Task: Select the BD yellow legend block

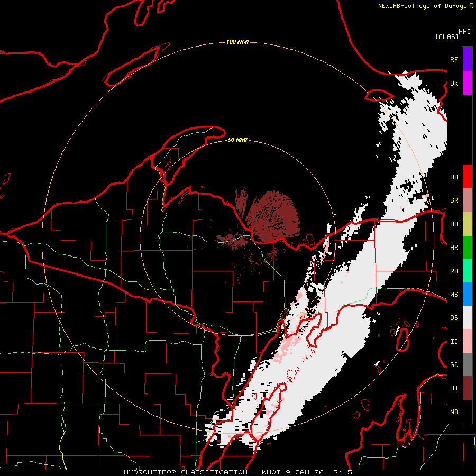Action: pyautogui.click(x=467, y=224)
